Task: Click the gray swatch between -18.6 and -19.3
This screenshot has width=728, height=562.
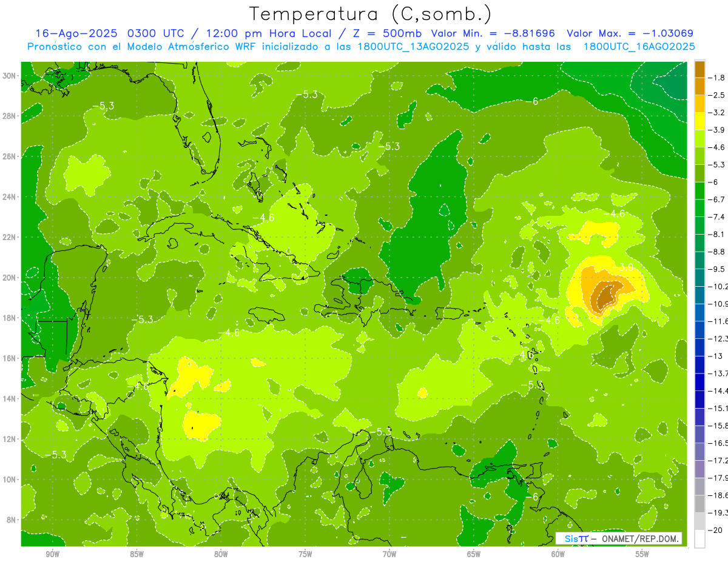Action: point(699,504)
